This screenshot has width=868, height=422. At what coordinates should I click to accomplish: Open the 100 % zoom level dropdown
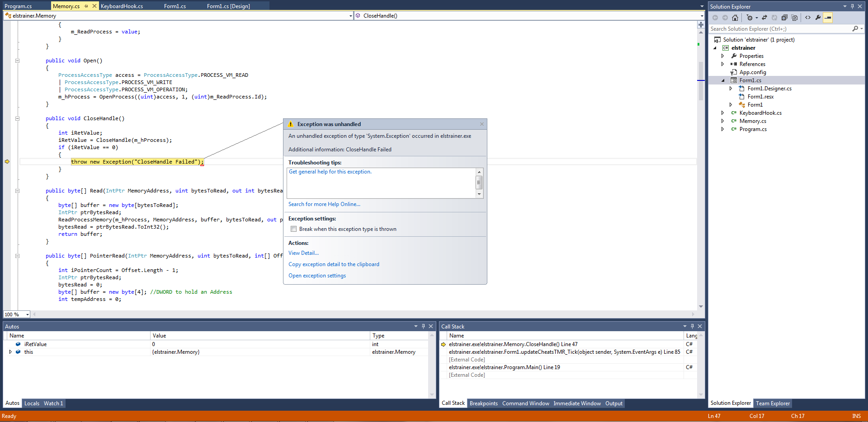[28, 314]
